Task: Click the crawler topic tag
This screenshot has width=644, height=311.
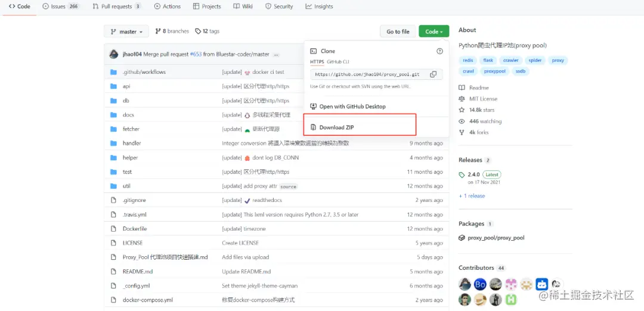Action: pos(511,60)
